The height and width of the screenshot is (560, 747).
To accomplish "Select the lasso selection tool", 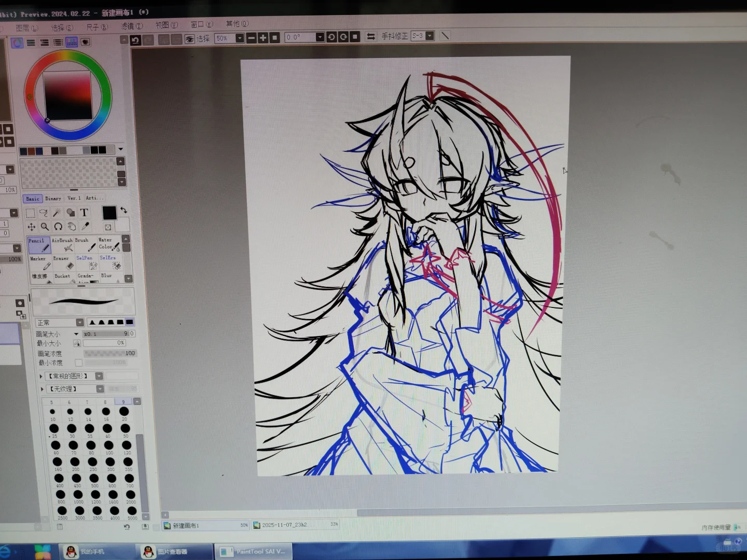I will click(x=44, y=213).
